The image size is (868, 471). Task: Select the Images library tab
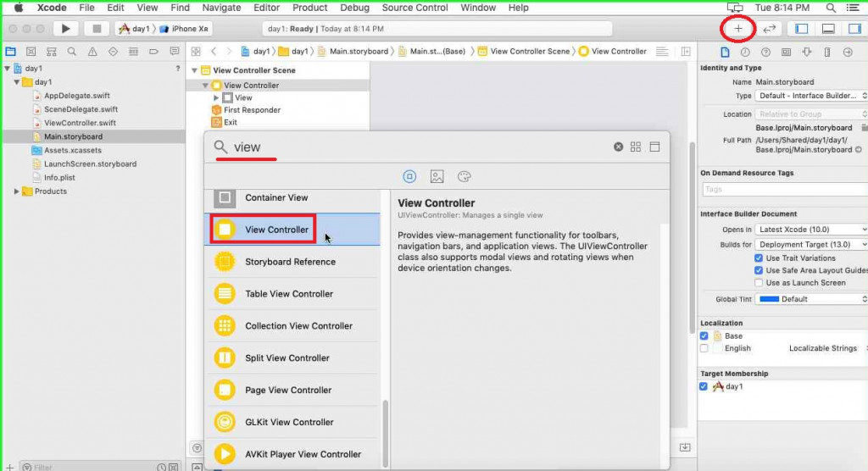point(437,176)
